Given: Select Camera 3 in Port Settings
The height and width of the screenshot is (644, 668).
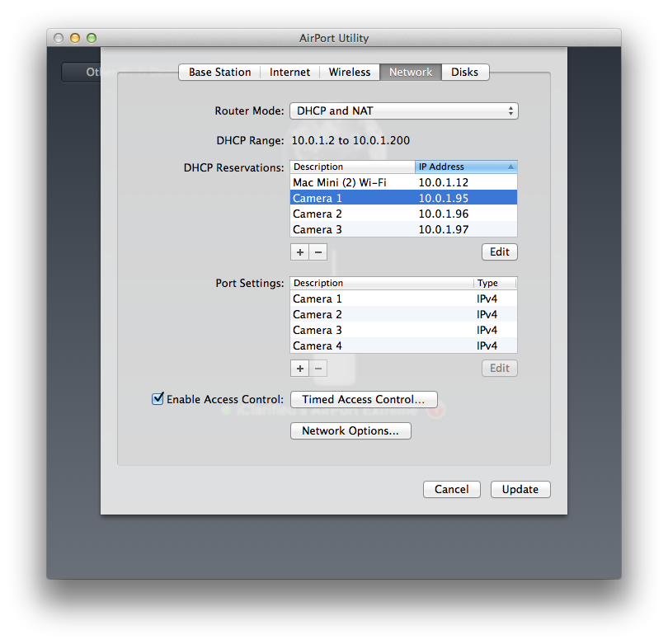Looking at the screenshot, I should pos(404,330).
